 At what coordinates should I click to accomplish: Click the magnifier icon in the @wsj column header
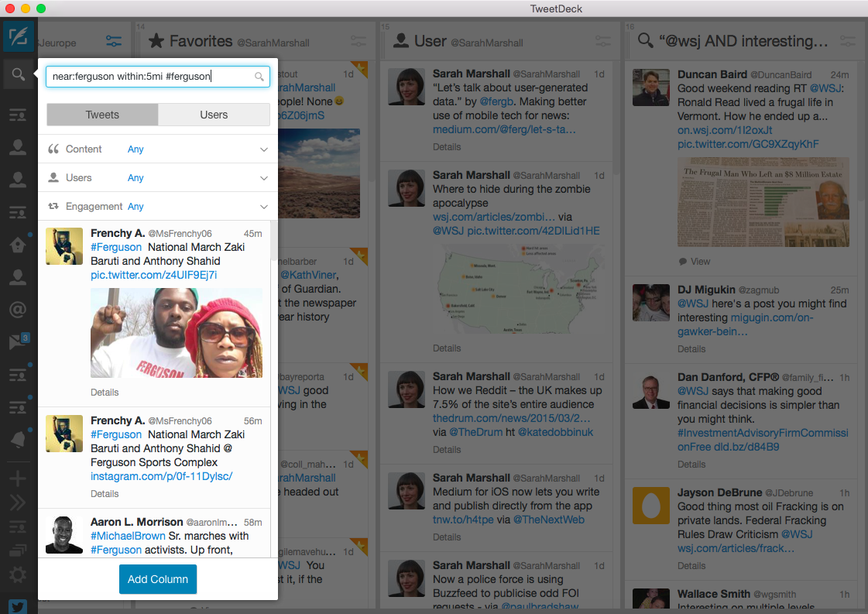pos(646,41)
